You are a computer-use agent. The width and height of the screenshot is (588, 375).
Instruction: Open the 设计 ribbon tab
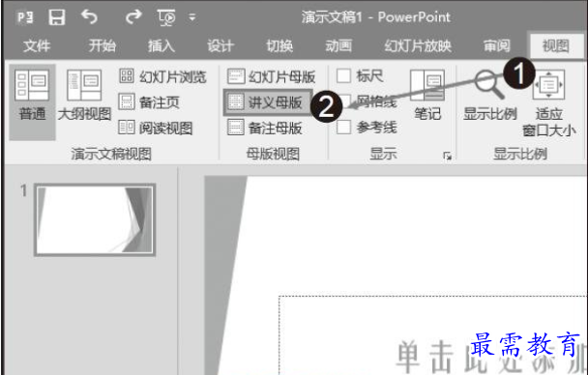pyautogui.click(x=220, y=46)
